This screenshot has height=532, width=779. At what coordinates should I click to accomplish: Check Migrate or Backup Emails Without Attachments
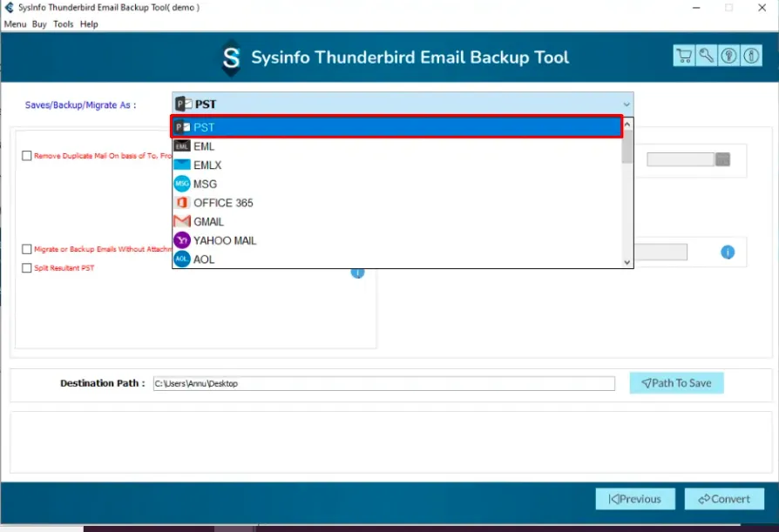27,249
